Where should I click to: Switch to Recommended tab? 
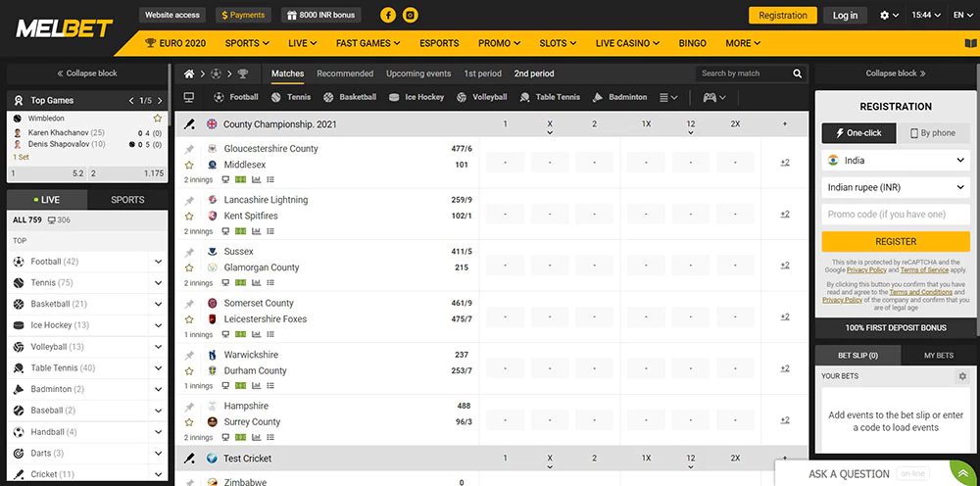(x=345, y=73)
